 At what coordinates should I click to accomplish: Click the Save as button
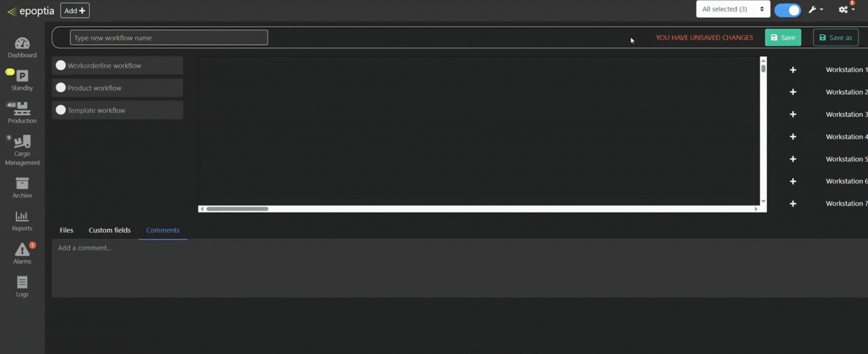[836, 38]
